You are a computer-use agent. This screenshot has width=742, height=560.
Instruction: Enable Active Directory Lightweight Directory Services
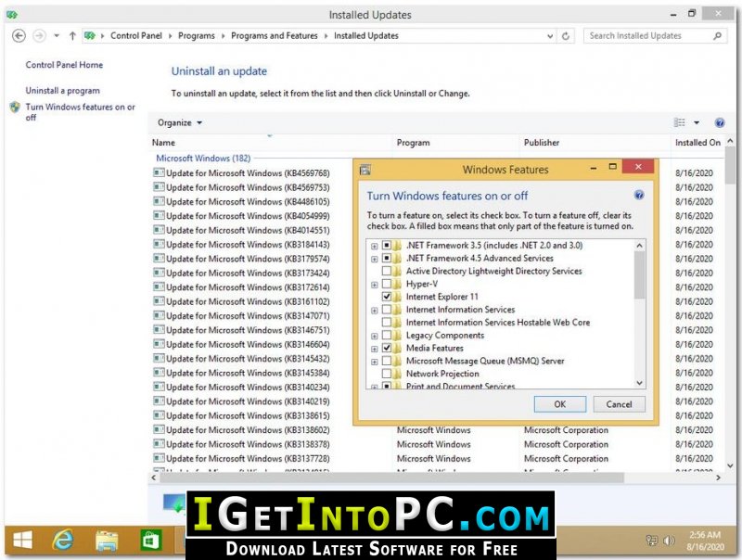tap(387, 271)
